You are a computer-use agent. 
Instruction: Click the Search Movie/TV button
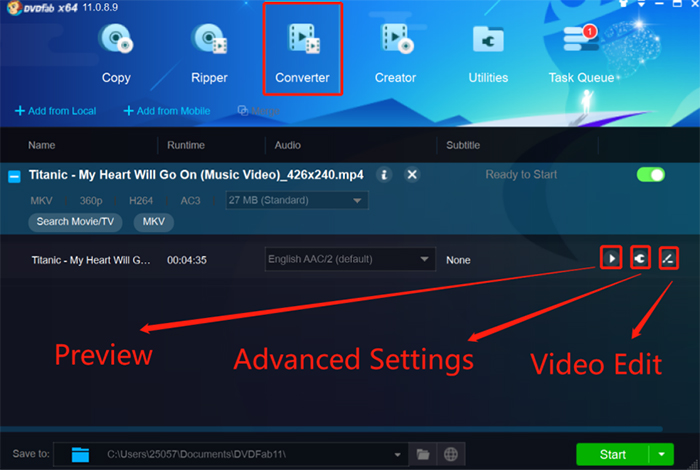click(x=75, y=222)
